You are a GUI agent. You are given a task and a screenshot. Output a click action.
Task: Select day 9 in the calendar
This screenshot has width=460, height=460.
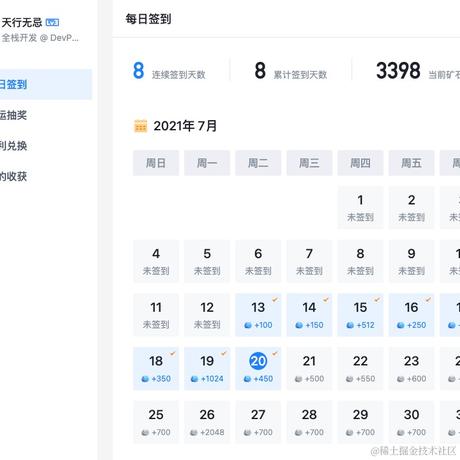click(411, 261)
